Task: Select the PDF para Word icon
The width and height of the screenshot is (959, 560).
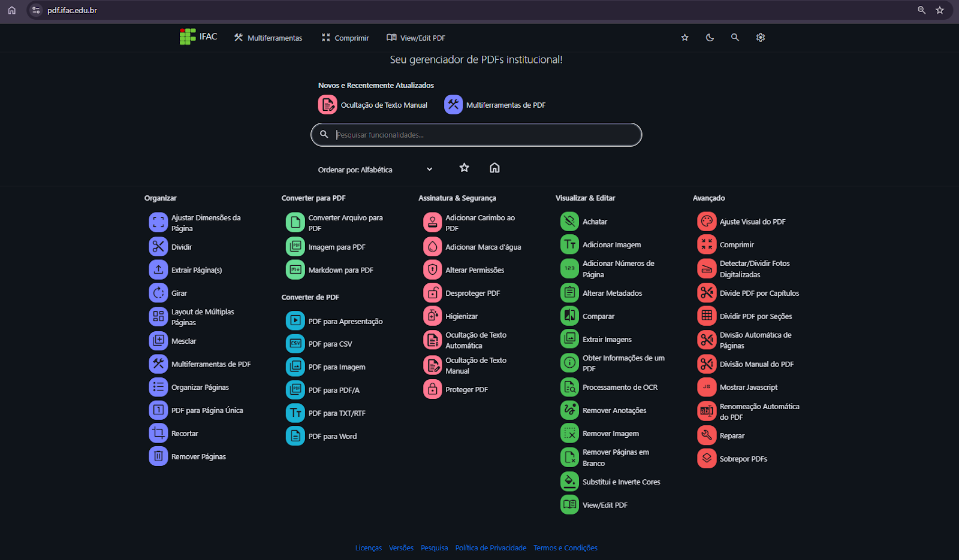Action: (295, 436)
